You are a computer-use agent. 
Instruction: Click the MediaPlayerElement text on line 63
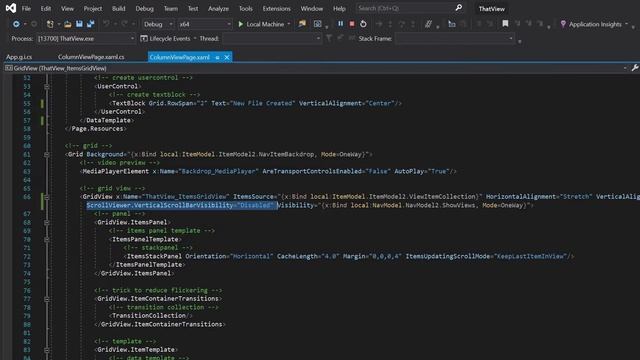pyautogui.click(x=116, y=171)
